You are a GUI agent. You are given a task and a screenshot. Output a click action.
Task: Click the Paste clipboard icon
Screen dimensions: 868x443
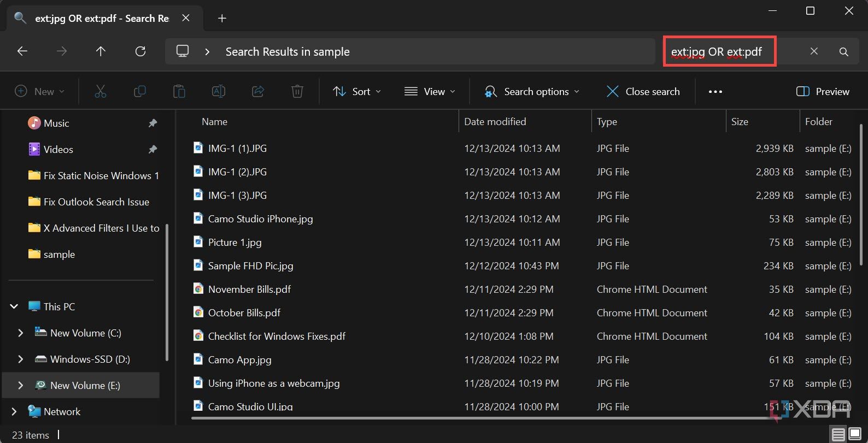pos(179,91)
